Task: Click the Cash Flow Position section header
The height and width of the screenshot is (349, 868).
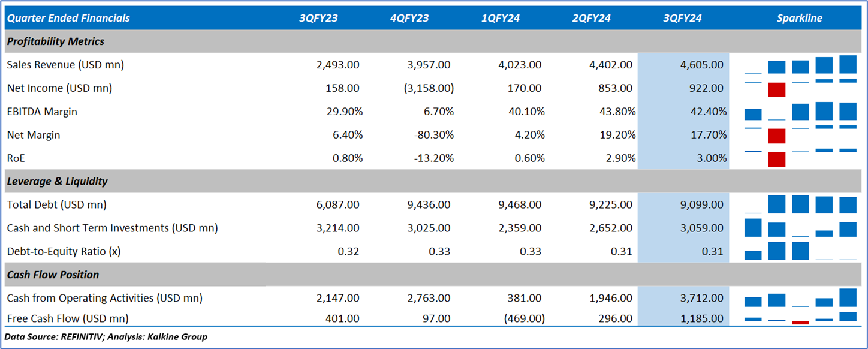Action: (x=53, y=275)
